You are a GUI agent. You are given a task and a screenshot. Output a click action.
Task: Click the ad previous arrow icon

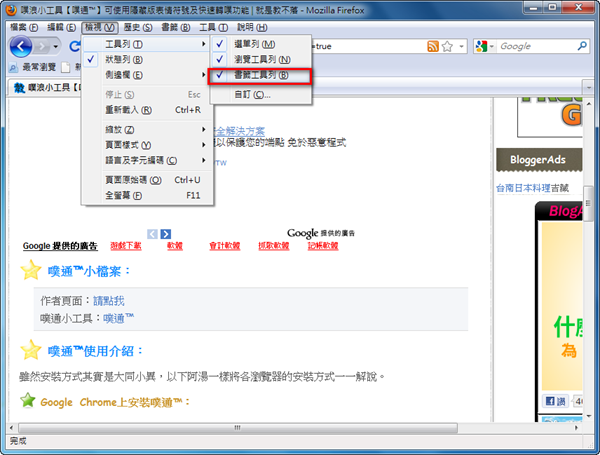click(x=152, y=234)
